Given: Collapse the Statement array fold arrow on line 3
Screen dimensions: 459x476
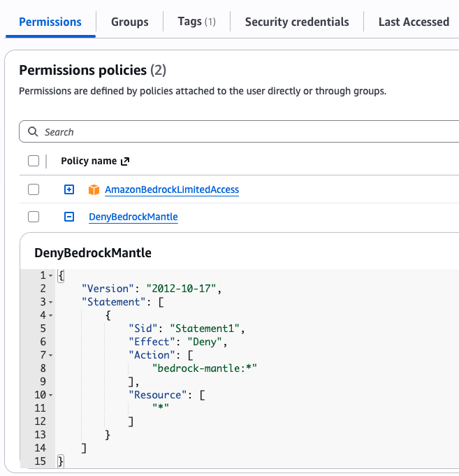Looking at the screenshot, I should tap(51, 303).
